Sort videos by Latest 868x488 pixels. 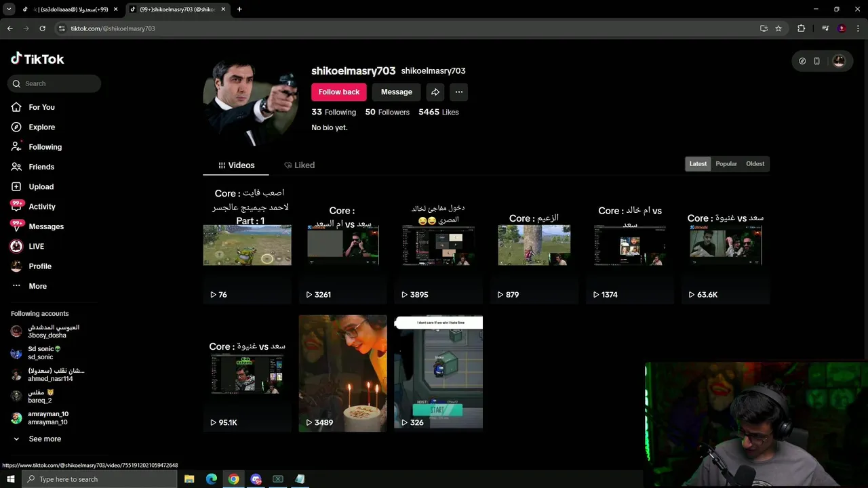coord(698,164)
